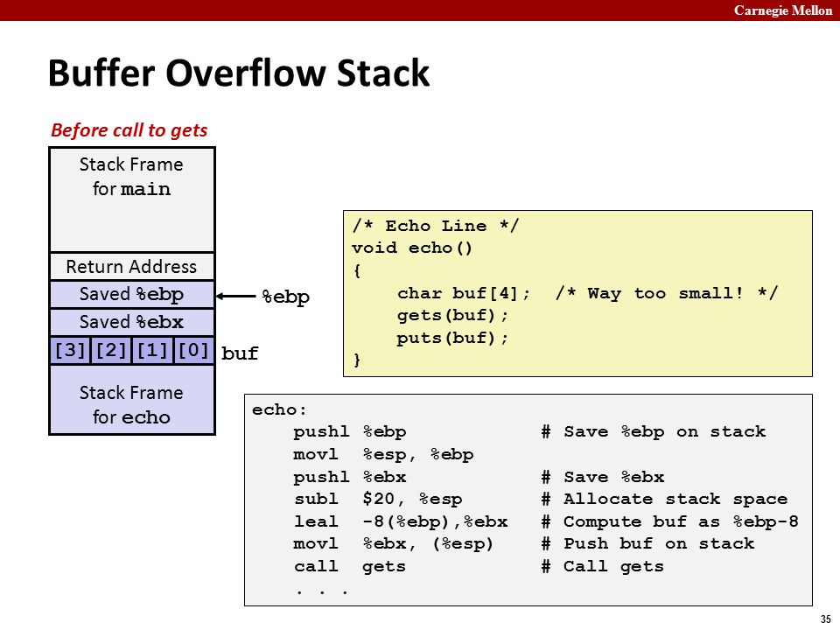The height and width of the screenshot is (630, 840).
Task: Select the 'Saved %ebp' stack cell
Action: [x=132, y=294]
